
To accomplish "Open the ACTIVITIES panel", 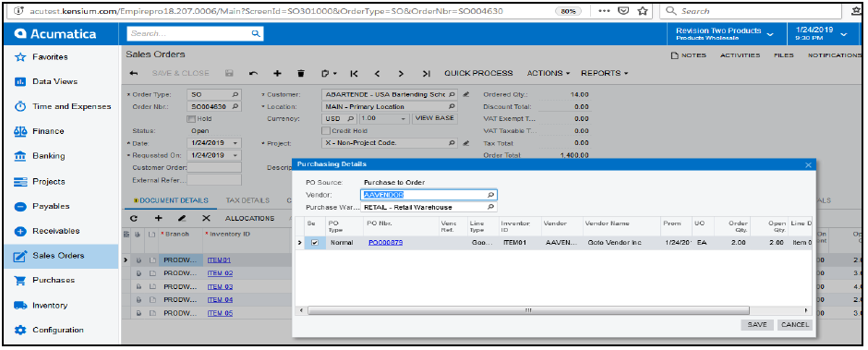I will click(741, 55).
